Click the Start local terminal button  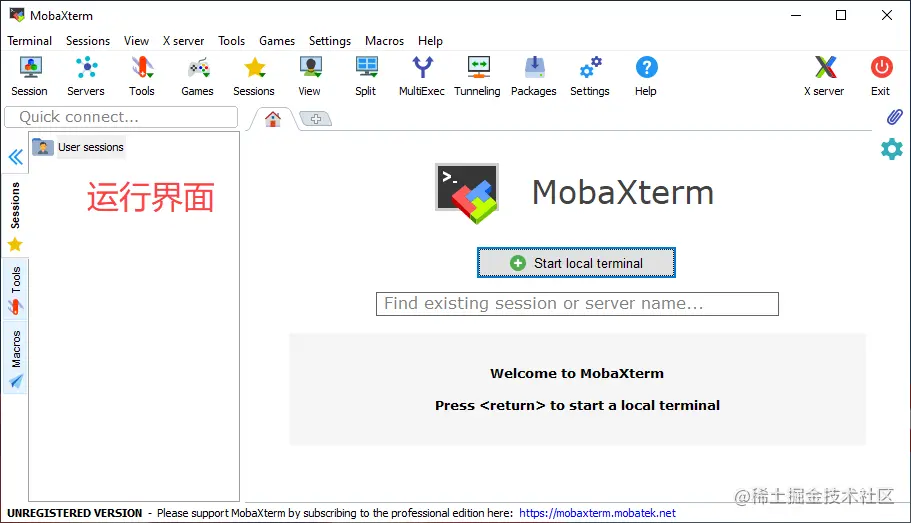click(576, 263)
